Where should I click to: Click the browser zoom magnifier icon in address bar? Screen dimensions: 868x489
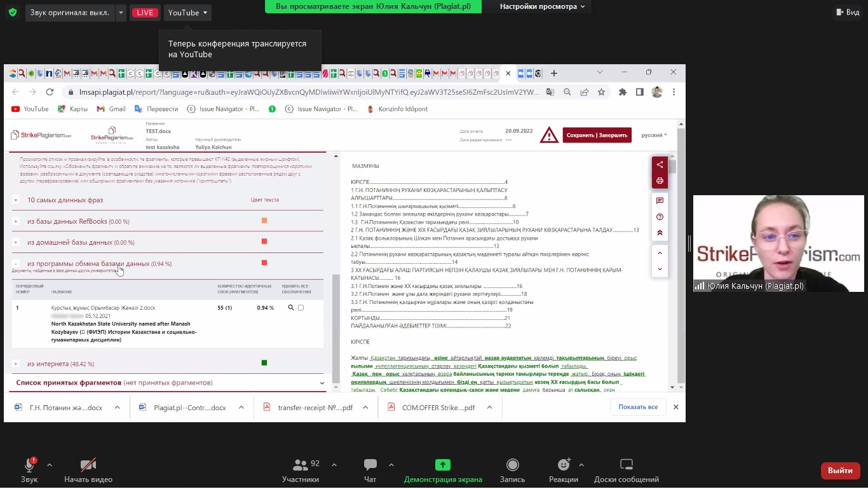click(x=567, y=92)
